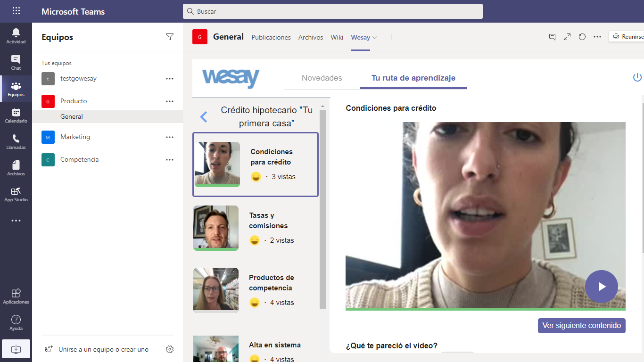The height and width of the screenshot is (362, 644).
Task: Switch to Publicaciones tab
Action: coord(271,37)
